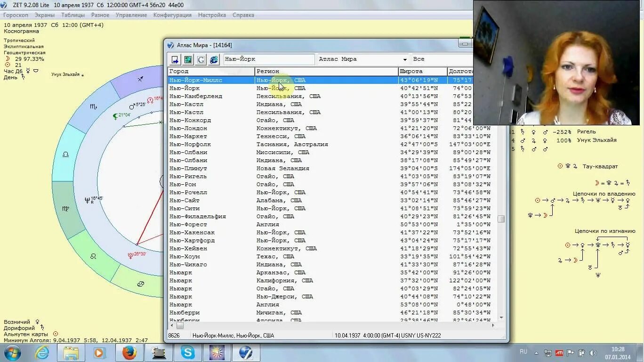Click the city search field containing Нью-Йорк
644x362 pixels.
tap(268, 59)
